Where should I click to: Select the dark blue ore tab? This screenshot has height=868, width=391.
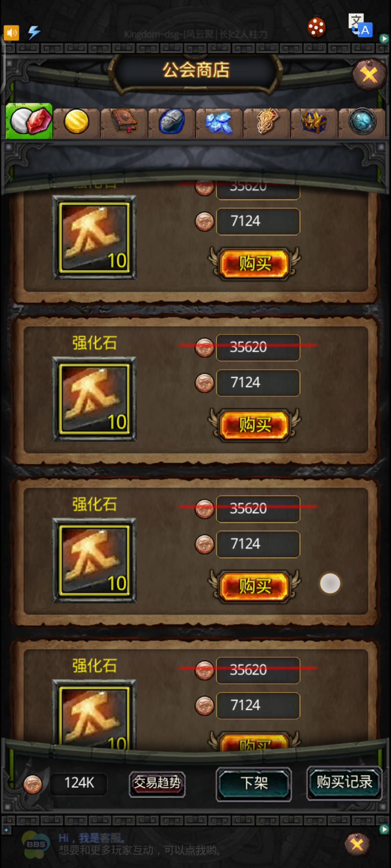click(x=171, y=122)
